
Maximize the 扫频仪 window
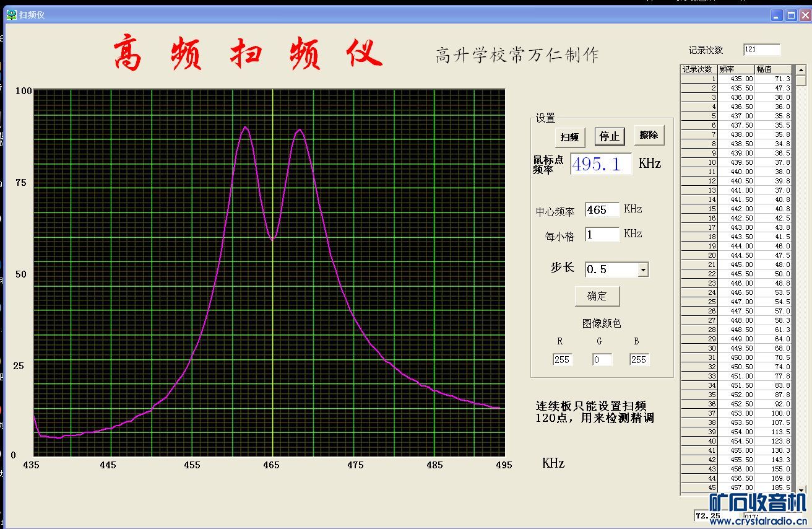[x=791, y=15]
